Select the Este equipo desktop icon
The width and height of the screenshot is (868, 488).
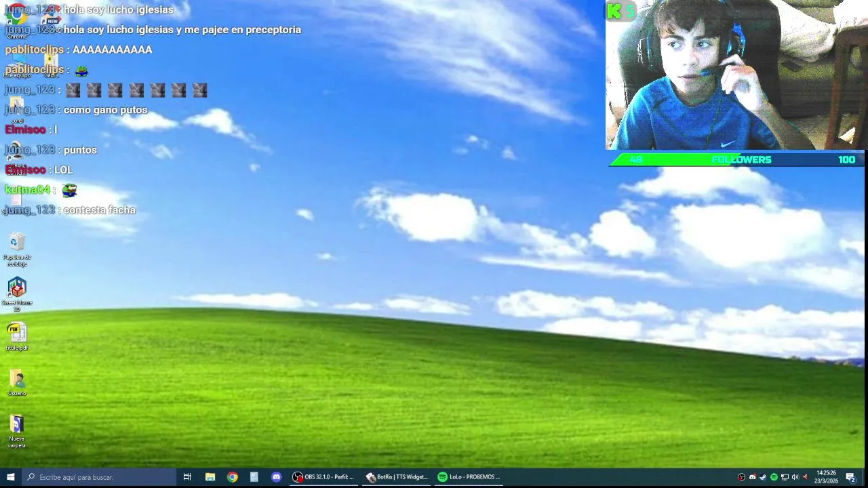tap(17, 66)
